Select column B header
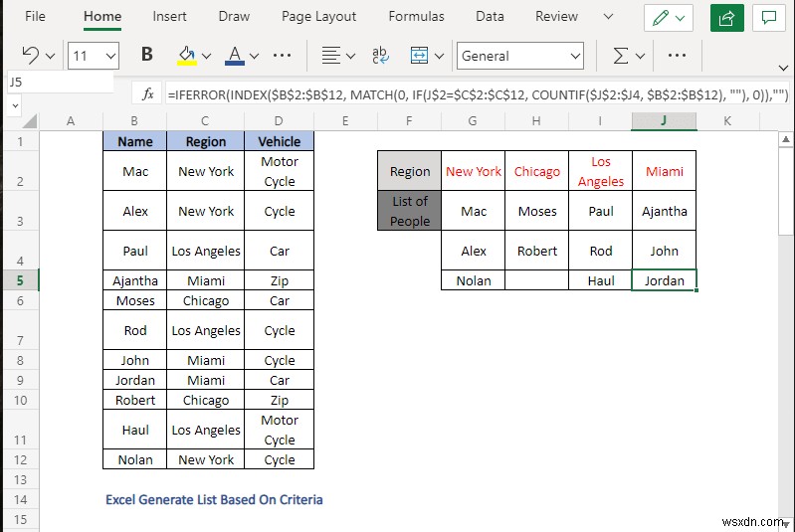Image resolution: width=795 pixels, height=532 pixels. (x=134, y=121)
